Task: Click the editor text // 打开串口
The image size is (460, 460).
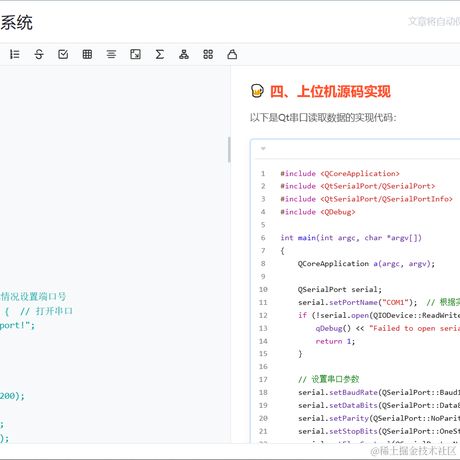Action: (x=46, y=311)
